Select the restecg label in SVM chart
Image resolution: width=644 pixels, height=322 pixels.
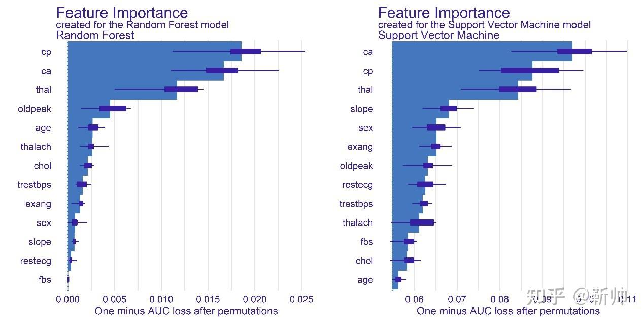(357, 185)
